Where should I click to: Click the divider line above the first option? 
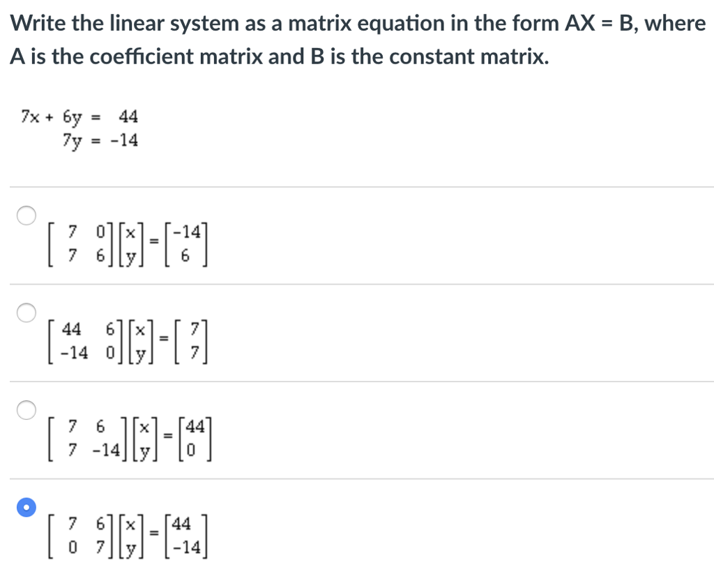357,186
